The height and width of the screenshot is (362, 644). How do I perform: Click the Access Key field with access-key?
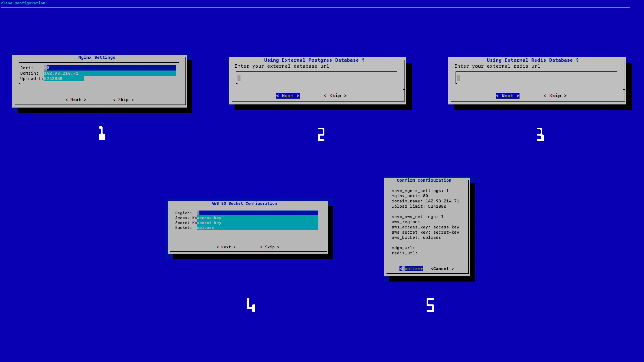(x=257, y=218)
